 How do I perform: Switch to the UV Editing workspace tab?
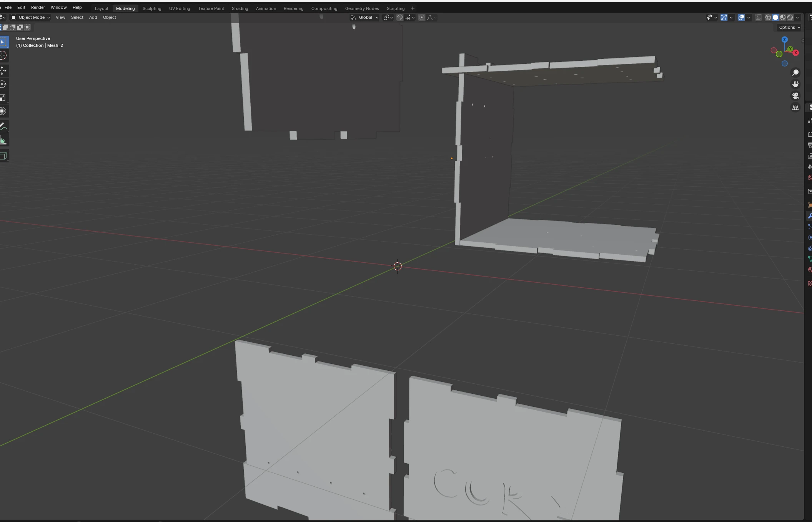[180, 8]
